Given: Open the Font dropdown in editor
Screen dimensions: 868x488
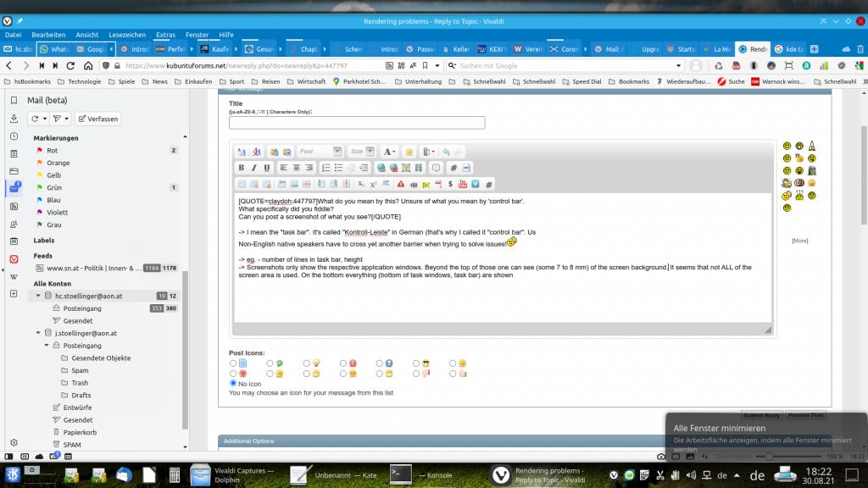Looking at the screenshot, I should pos(320,152).
